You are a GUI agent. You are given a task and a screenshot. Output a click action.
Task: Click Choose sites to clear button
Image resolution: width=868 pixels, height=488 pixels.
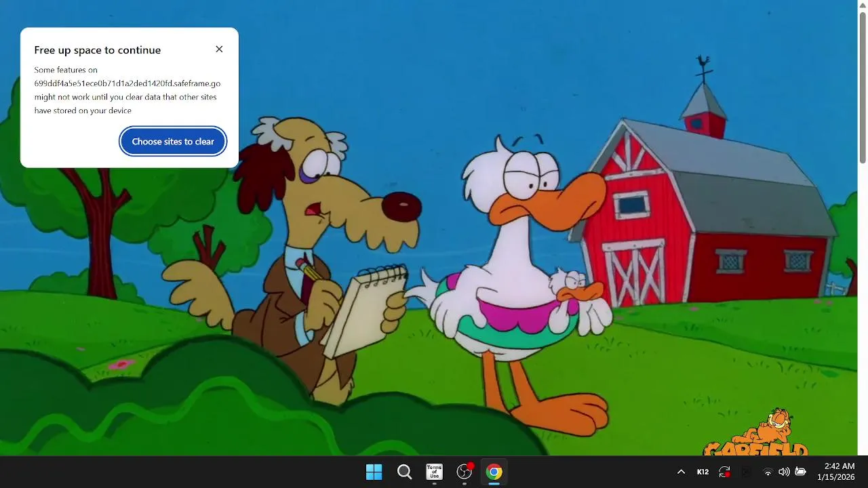173,142
